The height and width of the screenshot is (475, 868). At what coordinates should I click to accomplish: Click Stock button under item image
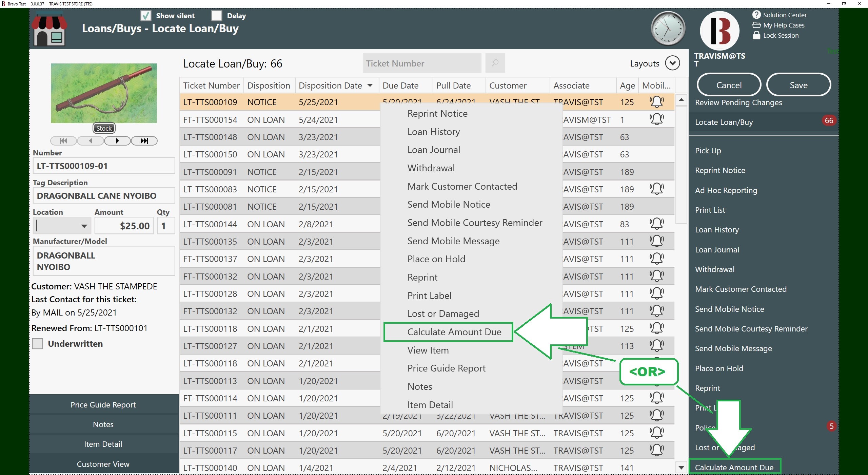[x=104, y=128]
